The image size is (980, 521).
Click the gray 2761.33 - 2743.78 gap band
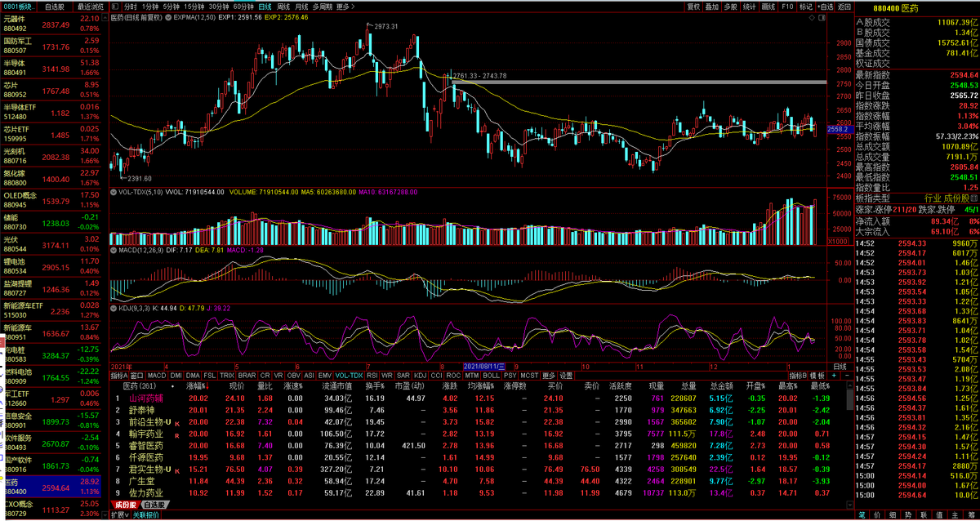tap(639, 82)
